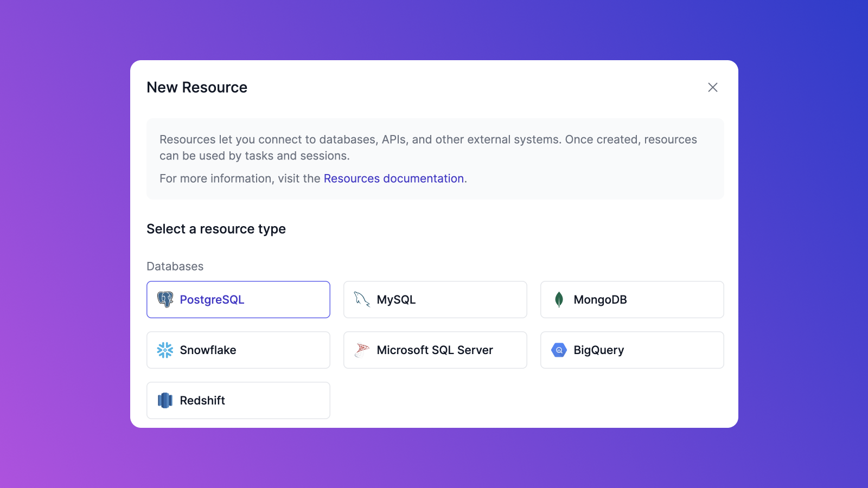Screen dimensions: 868x488
Task: Pick the BigQuery label text
Action: [599, 350]
